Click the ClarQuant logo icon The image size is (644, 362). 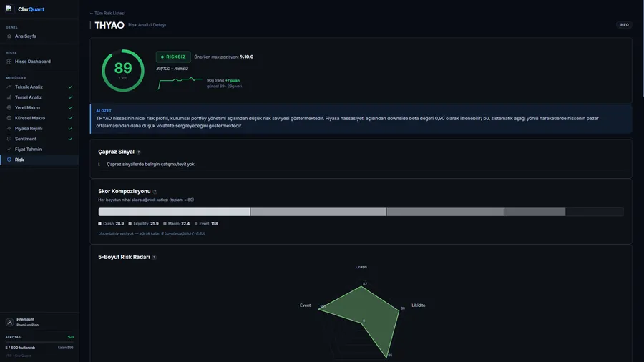[9, 9]
